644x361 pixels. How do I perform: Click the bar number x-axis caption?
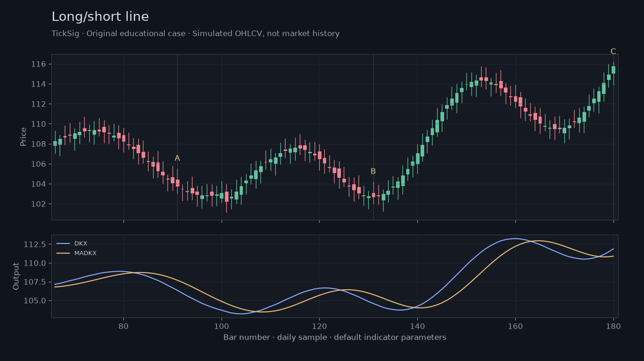334,337
